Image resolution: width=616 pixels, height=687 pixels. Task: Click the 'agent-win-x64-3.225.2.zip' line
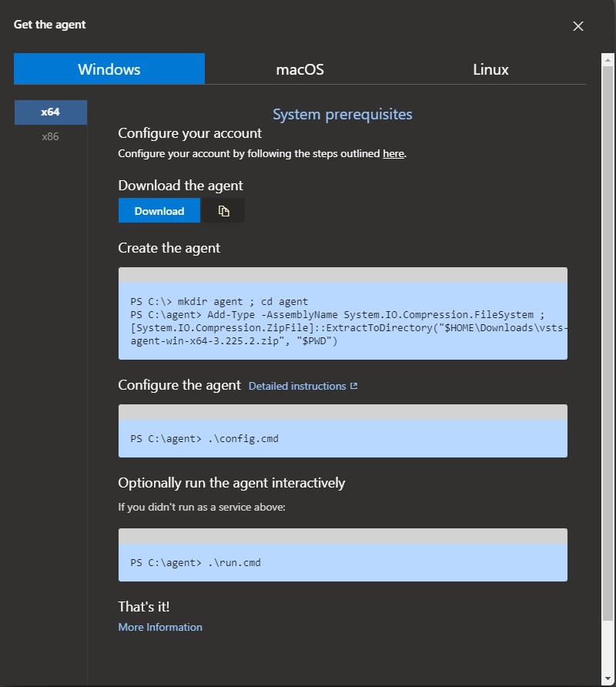coord(234,341)
